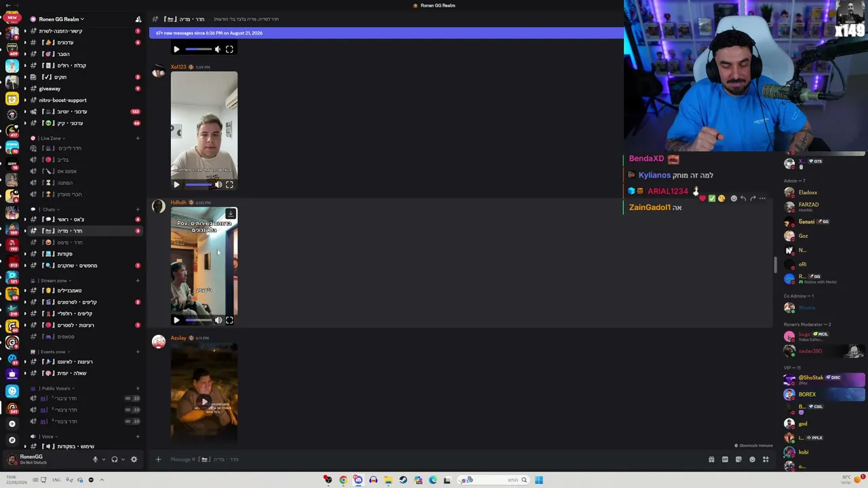868x488 pixels.
Task: Toggle volume on Hdhdh's video
Action: click(x=218, y=320)
